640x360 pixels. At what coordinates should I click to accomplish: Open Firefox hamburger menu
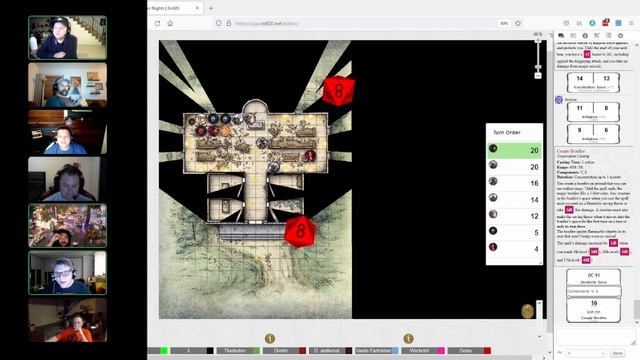[631, 23]
